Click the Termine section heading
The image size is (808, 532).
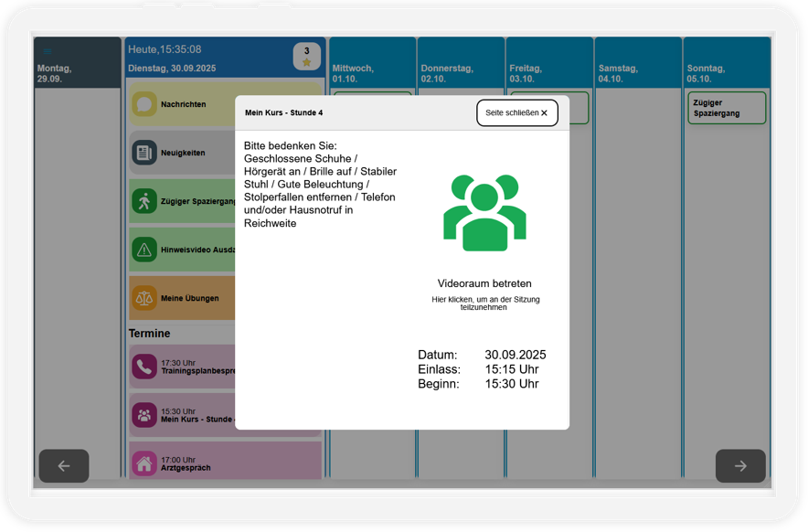pos(149,334)
